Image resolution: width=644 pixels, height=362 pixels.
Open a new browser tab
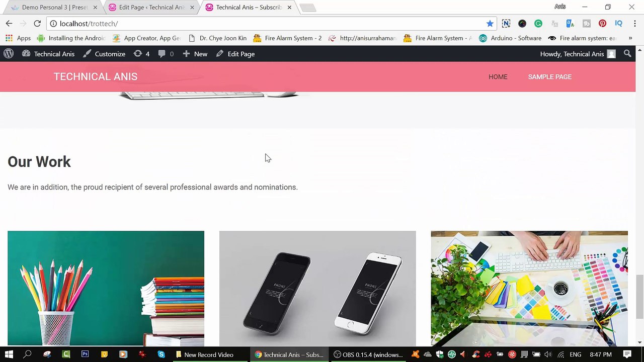(308, 8)
